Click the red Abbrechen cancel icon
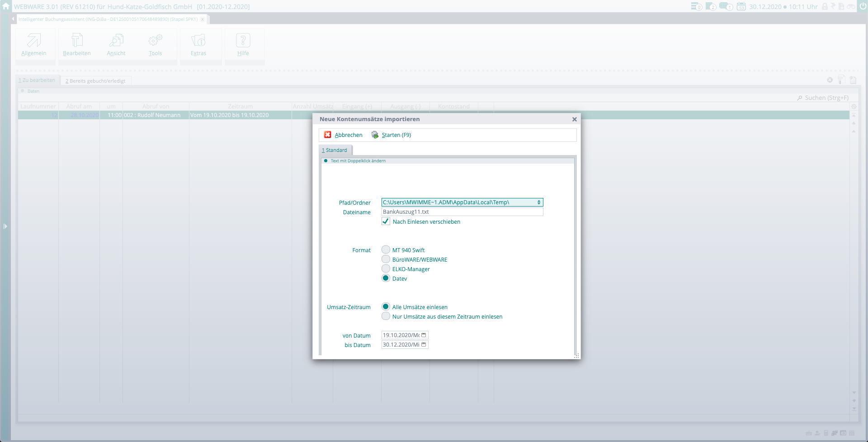 click(328, 135)
